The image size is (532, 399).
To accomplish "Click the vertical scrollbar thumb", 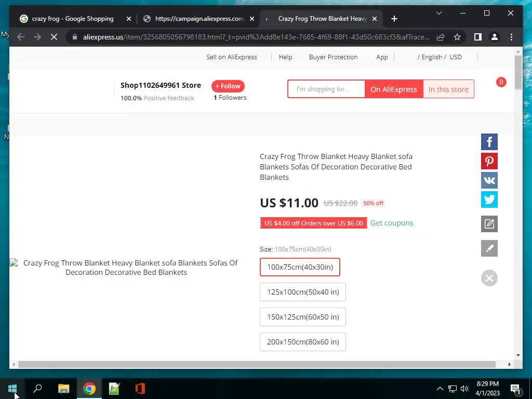I will point(518,72).
